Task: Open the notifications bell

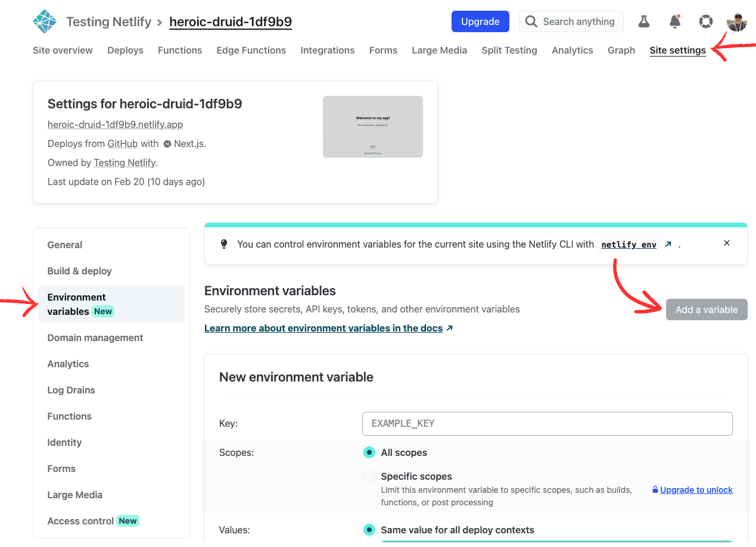Action: 674,22
